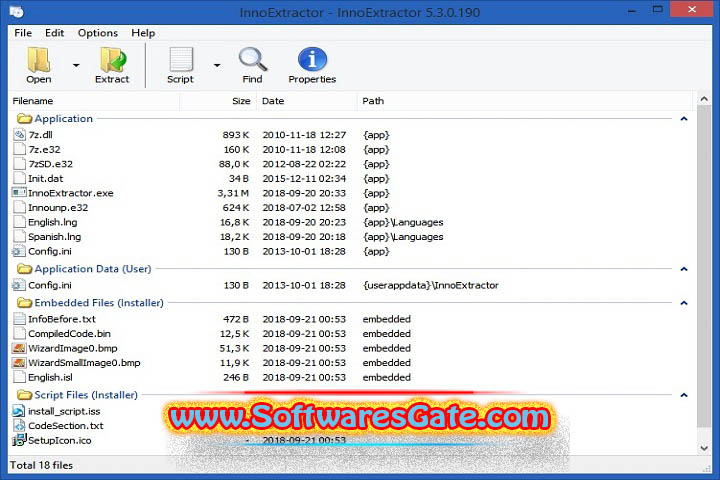Click the {userappdata}\InnoExtractor path cell

431,285
